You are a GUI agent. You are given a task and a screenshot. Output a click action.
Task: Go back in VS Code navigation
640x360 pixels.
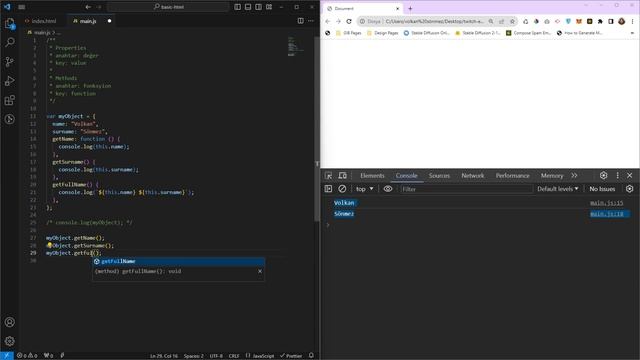88,7
